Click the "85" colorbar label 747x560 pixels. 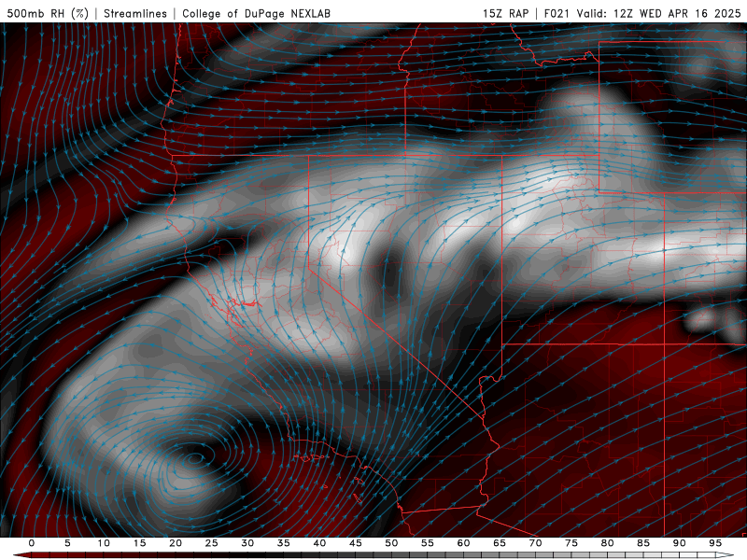click(x=643, y=543)
